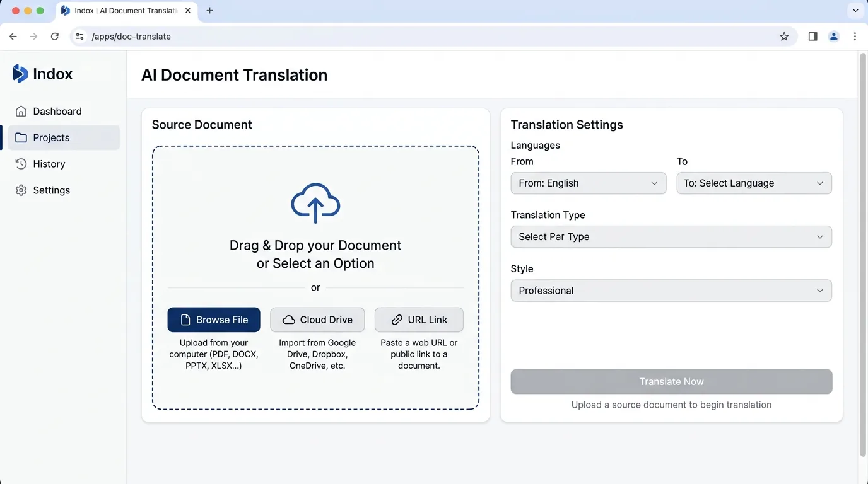Click the Settings gear icon

[21, 190]
